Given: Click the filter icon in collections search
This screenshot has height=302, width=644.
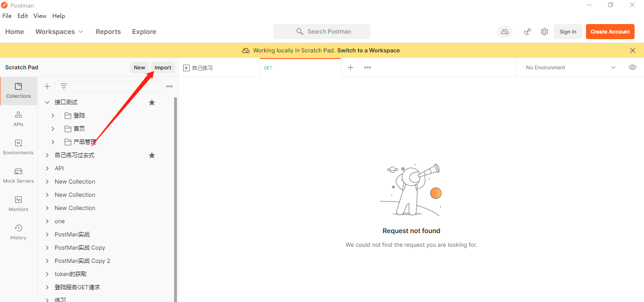Looking at the screenshot, I should 64,86.
